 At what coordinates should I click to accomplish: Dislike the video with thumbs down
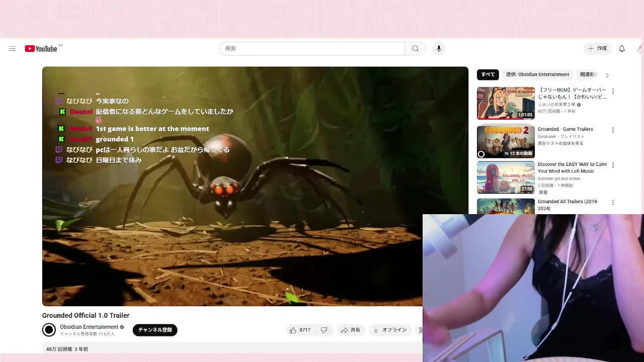tap(324, 330)
